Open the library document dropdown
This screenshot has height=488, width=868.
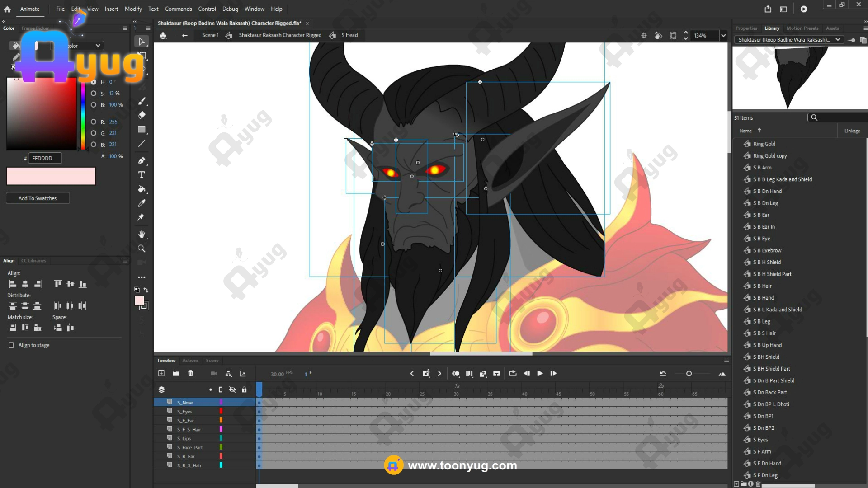[838, 40]
